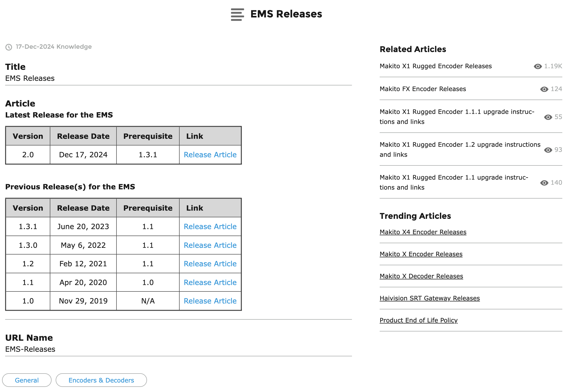Click the 'Previous Release(s) for the EMS' subheading
The height and width of the screenshot is (392, 570).
tap(70, 187)
